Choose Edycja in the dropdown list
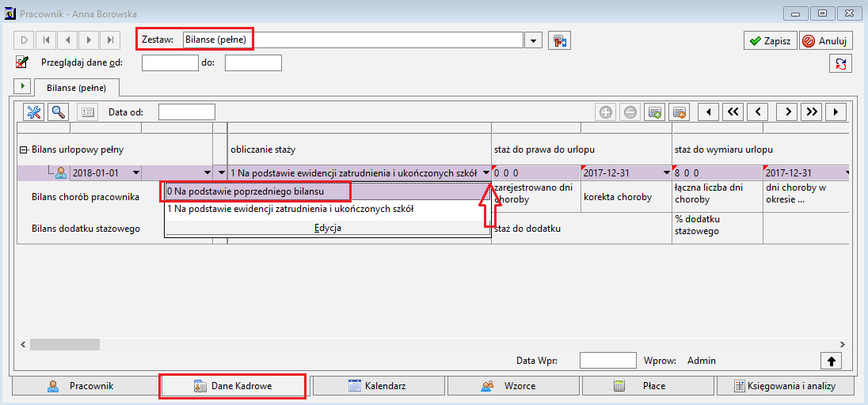 click(328, 228)
